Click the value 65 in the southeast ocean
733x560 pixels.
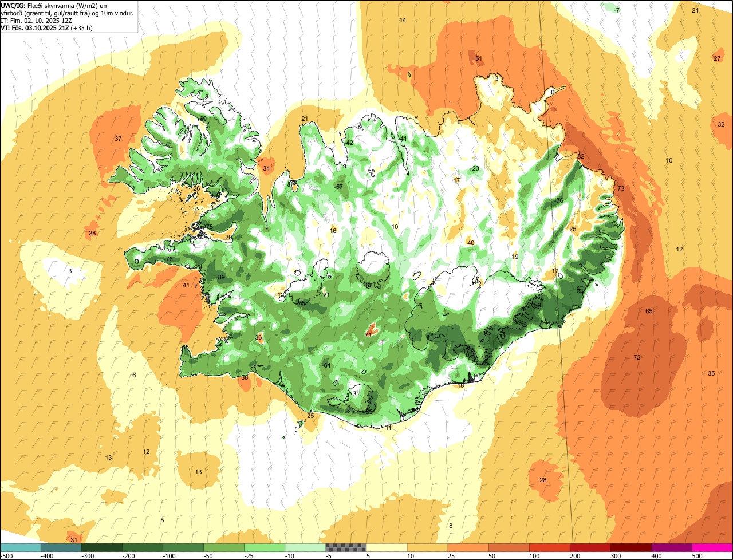click(x=649, y=311)
